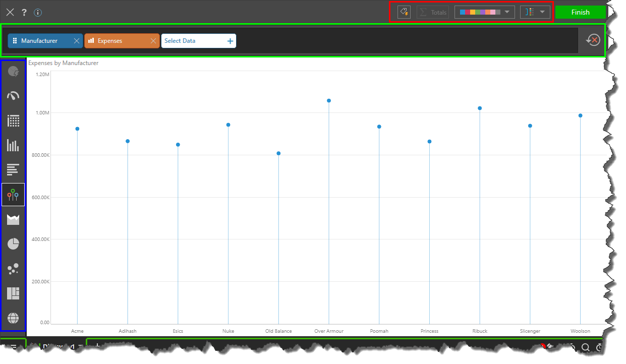The image size is (626, 364).
Task: Select the pie chart type
Action: (13, 244)
